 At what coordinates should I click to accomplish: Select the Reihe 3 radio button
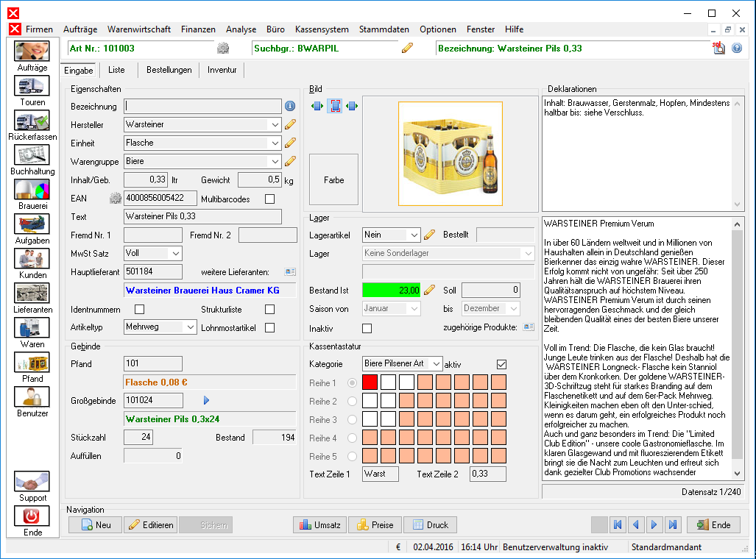tap(353, 419)
